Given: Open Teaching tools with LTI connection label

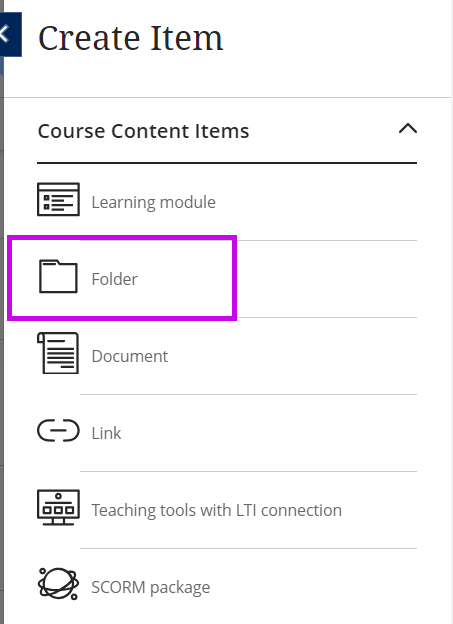Looking at the screenshot, I should [217, 510].
